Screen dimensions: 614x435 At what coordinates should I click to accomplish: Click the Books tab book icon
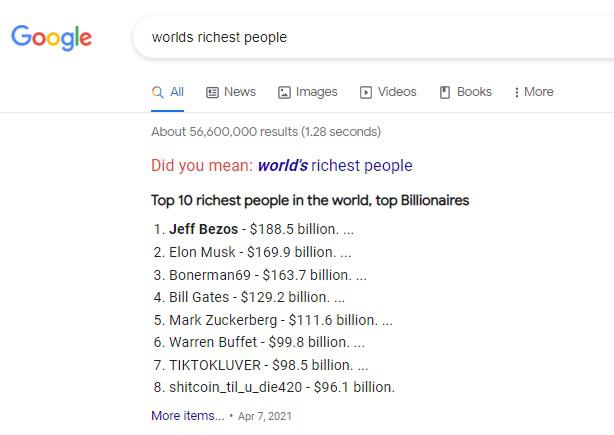[445, 92]
